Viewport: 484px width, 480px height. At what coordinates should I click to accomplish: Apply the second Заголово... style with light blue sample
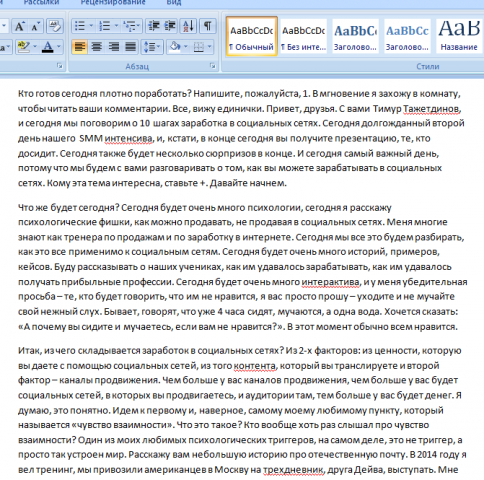coord(407,36)
